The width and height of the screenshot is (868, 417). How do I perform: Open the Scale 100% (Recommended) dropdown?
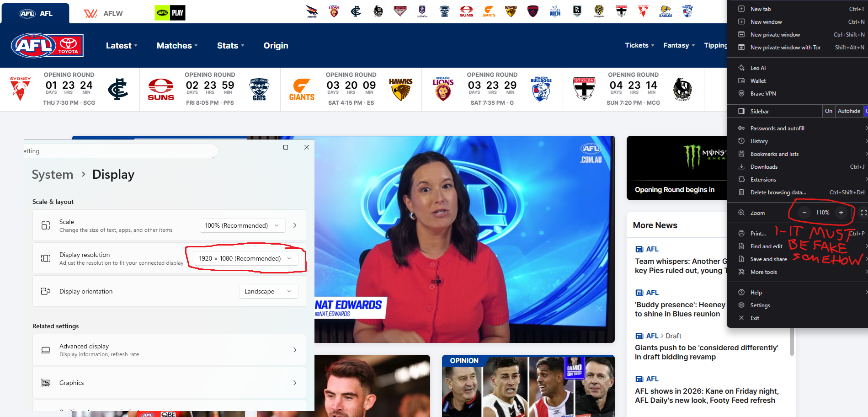242,225
